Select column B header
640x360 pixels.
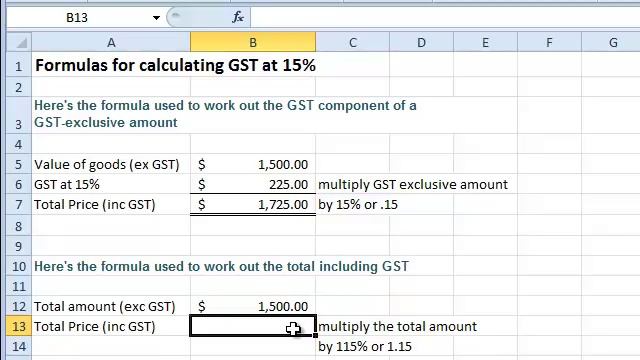[253, 42]
